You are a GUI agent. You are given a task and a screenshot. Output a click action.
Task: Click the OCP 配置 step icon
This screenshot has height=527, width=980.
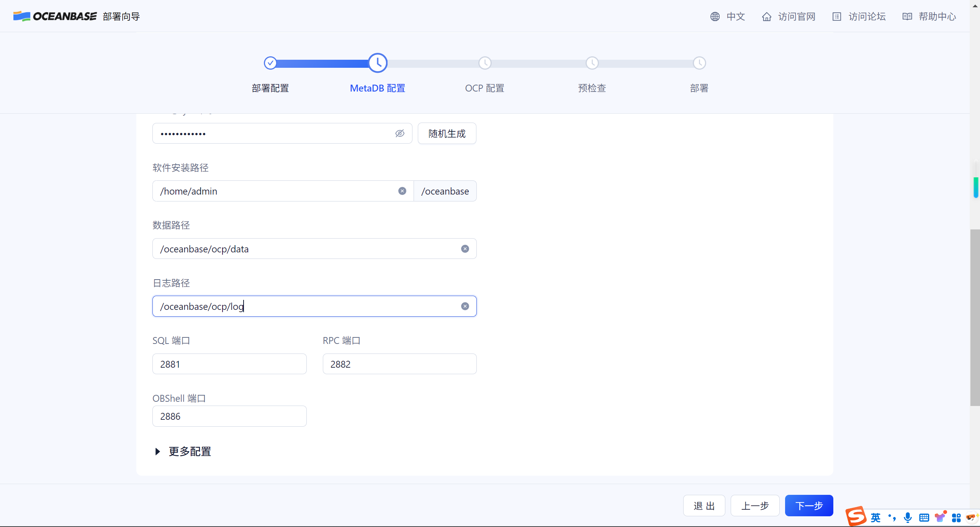485,63
